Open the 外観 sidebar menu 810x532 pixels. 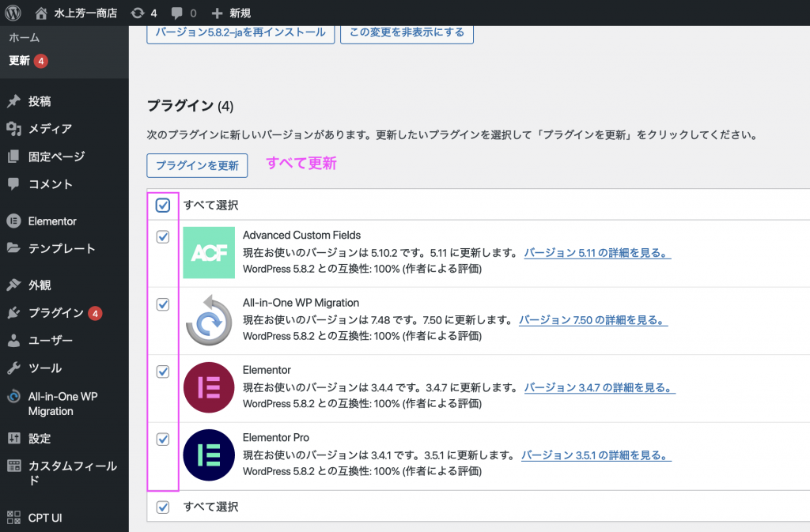40,285
